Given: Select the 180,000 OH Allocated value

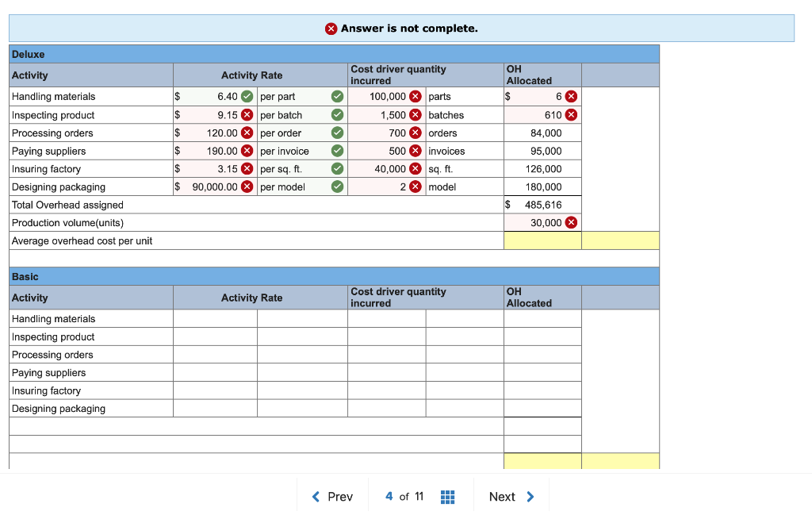Looking at the screenshot, I should coord(543,186).
